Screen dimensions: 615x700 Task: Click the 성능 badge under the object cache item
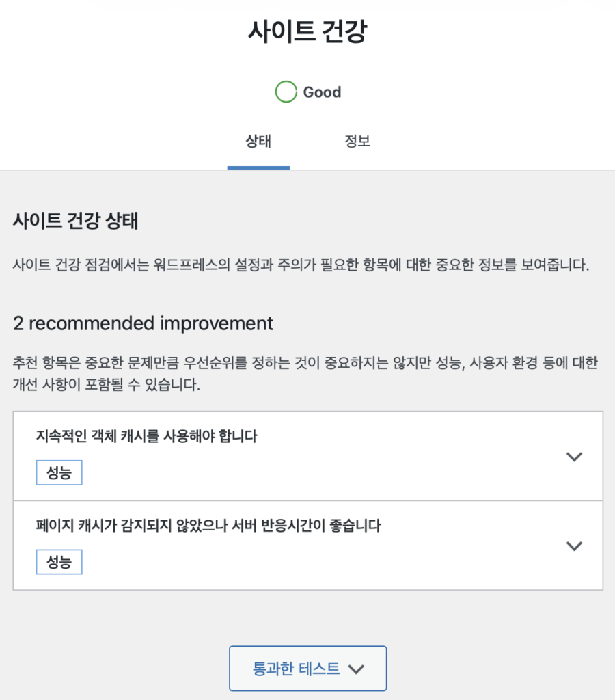pyautogui.click(x=59, y=473)
